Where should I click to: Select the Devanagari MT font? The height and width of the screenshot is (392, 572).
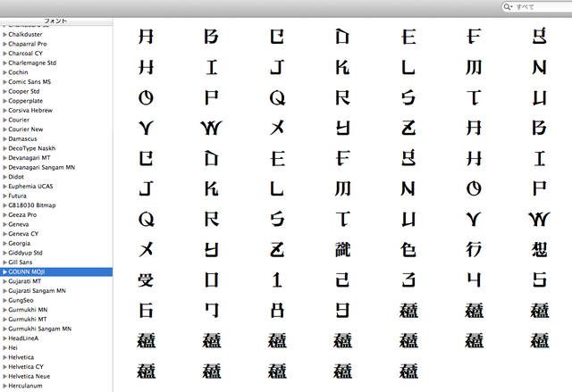click(29, 157)
